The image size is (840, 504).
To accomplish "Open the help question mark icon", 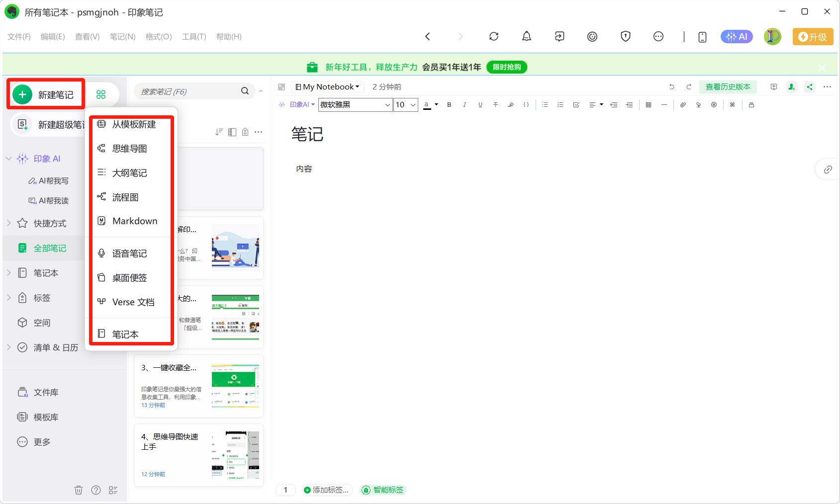I will [x=96, y=490].
